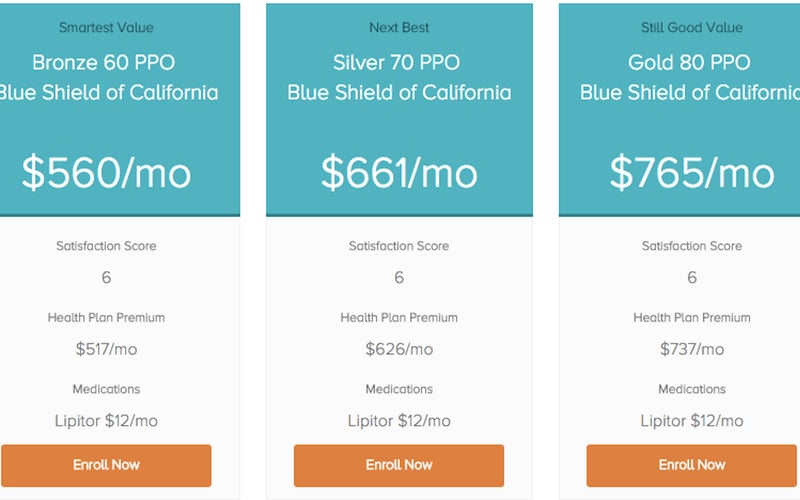
Task: Click Medications heading in Silver card
Action: point(399,389)
